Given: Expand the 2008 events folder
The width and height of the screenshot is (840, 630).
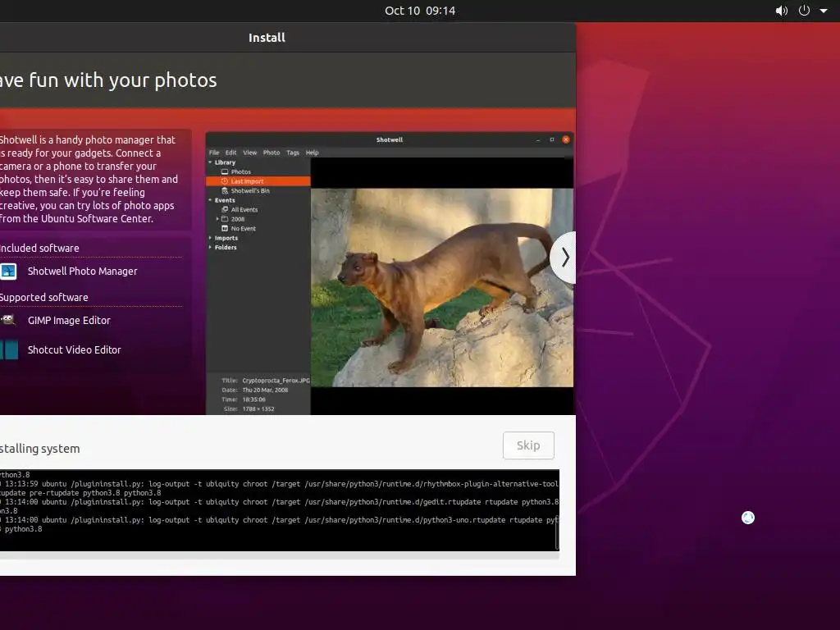Looking at the screenshot, I should (x=217, y=219).
